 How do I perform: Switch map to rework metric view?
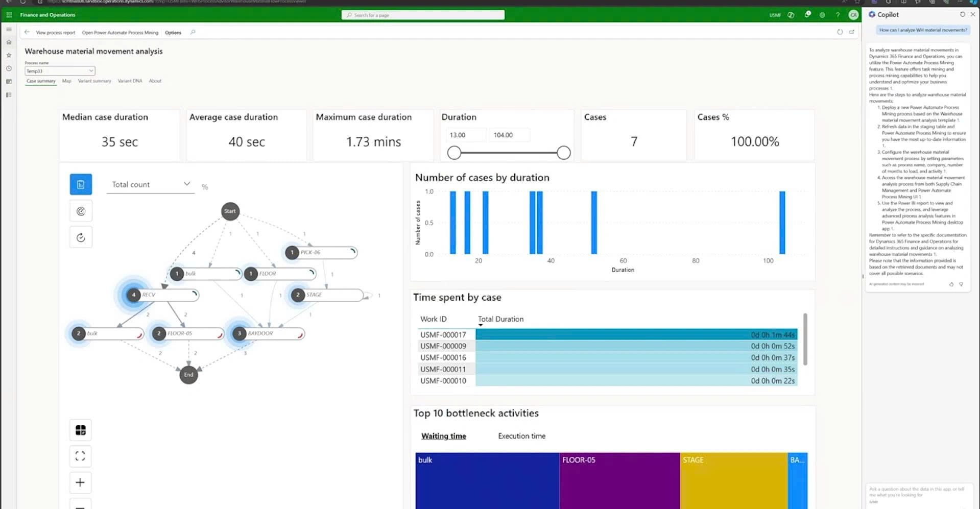coord(81,237)
